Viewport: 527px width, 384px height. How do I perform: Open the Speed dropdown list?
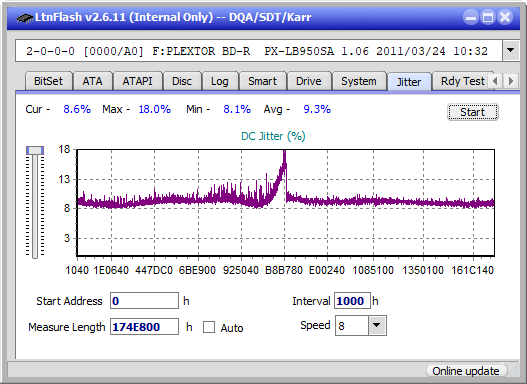377,325
